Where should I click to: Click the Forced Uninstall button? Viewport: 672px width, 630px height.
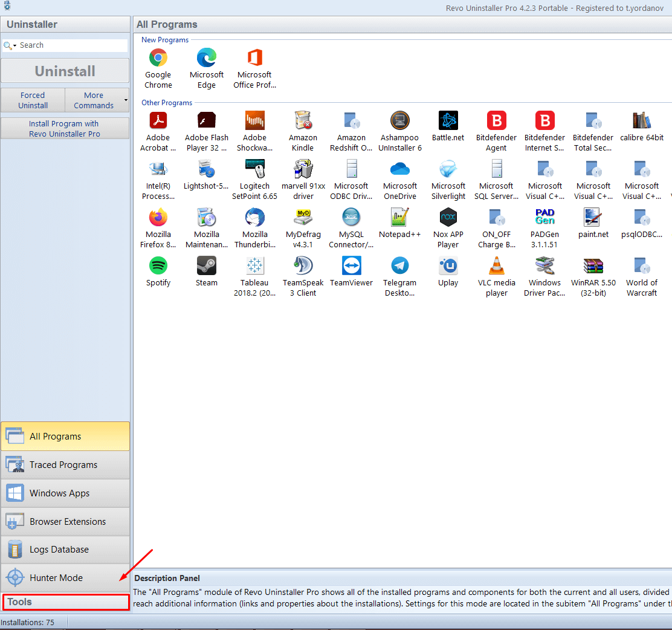tap(33, 100)
